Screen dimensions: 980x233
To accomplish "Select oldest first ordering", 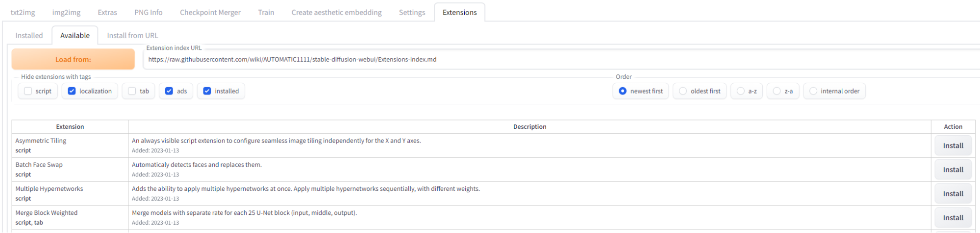I will pos(683,91).
